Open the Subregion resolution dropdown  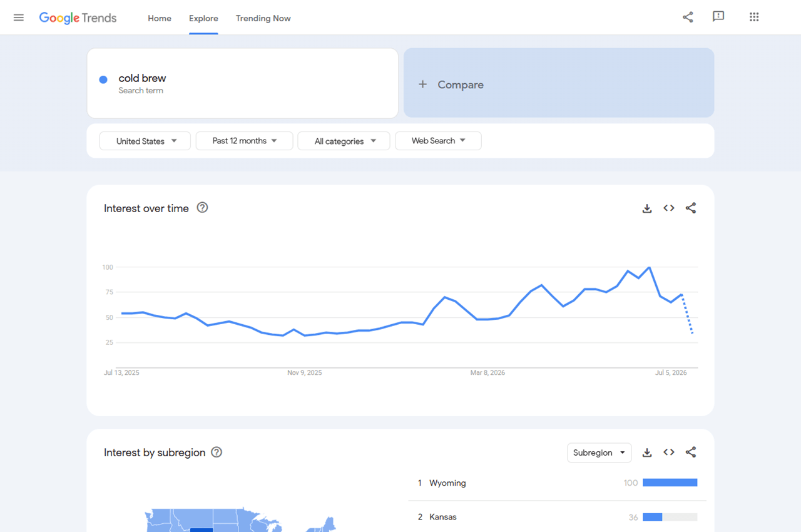[x=599, y=453]
